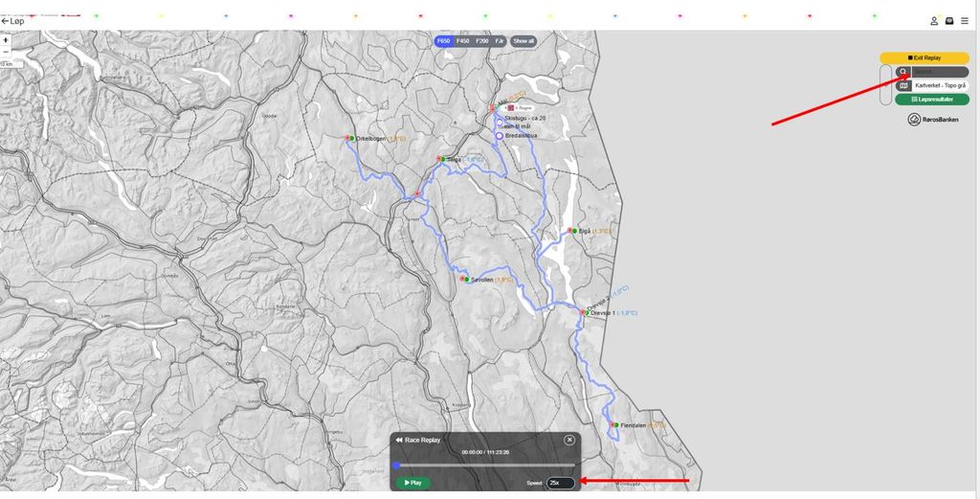Click the Exit Replay button

(x=924, y=58)
